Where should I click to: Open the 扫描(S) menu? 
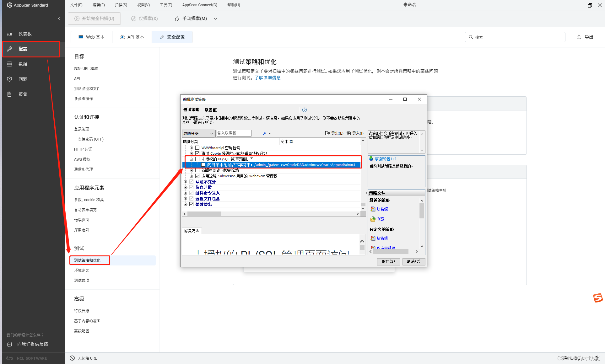[121, 5]
